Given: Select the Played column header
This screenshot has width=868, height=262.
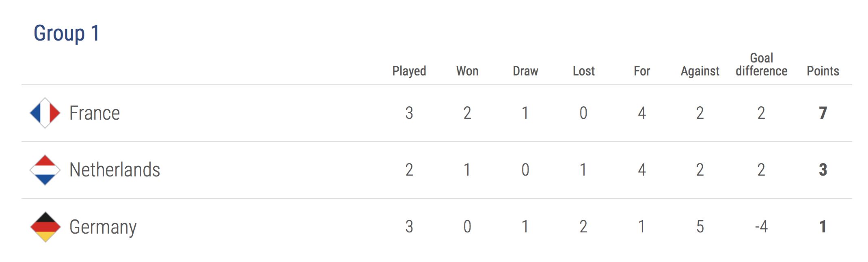Looking at the screenshot, I should 409,71.
